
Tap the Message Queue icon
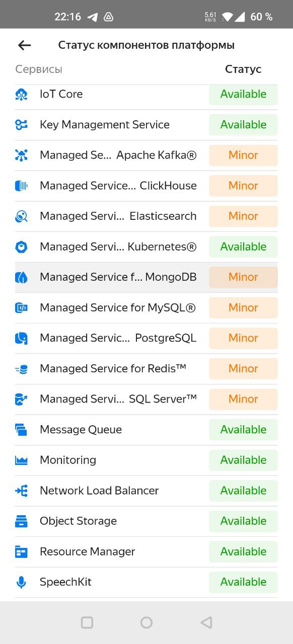pyautogui.click(x=21, y=430)
